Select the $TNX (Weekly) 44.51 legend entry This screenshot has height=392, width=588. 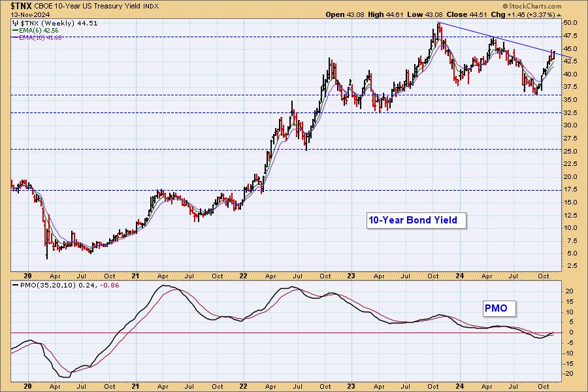click(x=59, y=24)
